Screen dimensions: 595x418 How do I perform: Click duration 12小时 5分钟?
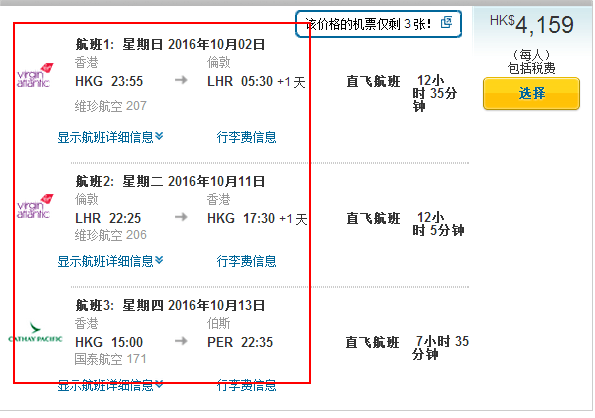(x=438, y=224)
